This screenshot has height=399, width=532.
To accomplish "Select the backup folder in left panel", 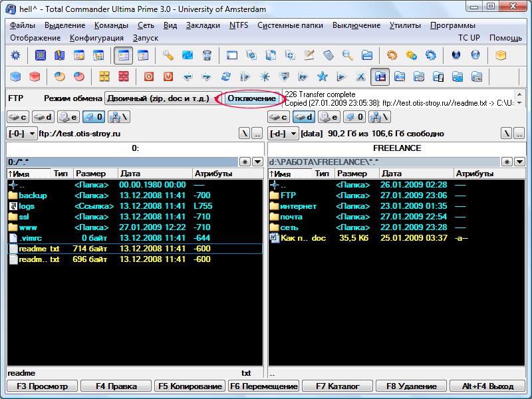I will 135,196.
